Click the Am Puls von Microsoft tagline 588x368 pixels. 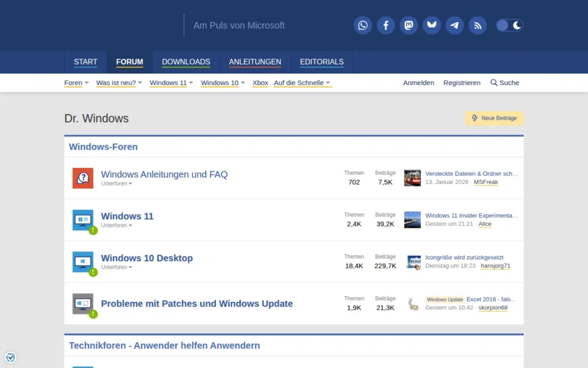[x=239, y=25]
